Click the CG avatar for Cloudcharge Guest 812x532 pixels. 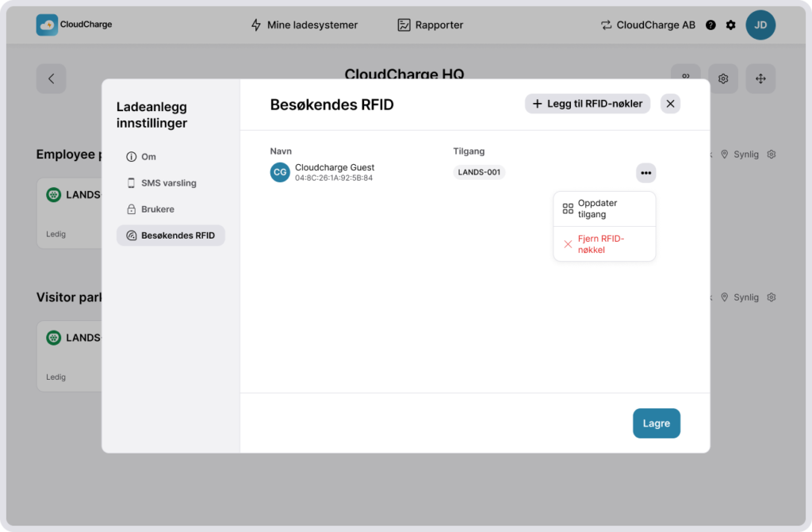(280, 172)
